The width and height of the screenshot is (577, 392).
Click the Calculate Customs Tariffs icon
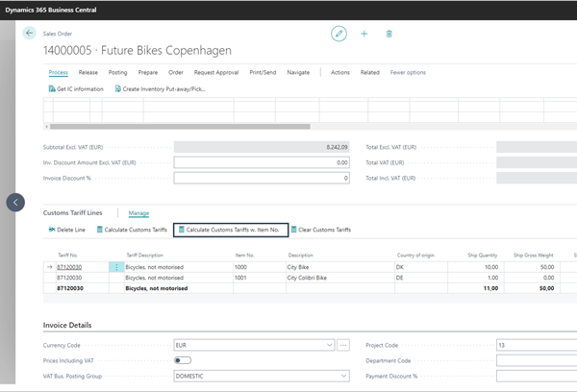click(99, 230)
